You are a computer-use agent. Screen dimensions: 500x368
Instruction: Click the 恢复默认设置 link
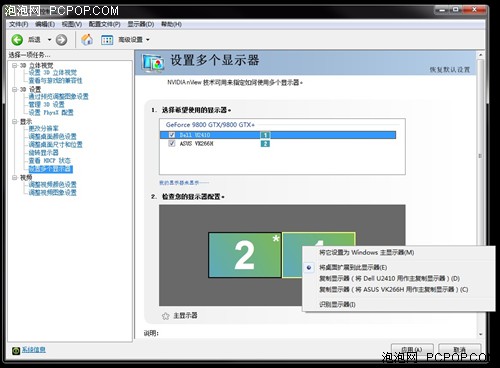click(x=450, y=70)
